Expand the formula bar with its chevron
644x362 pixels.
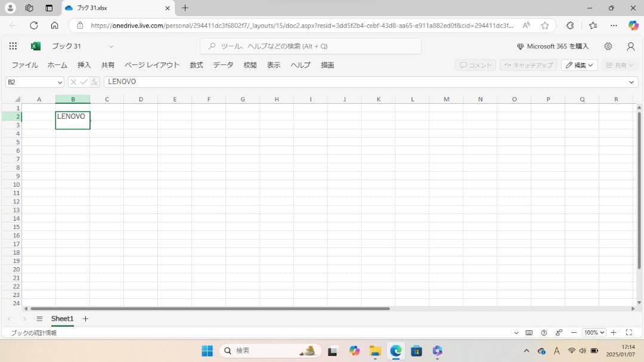click(632, 82)
